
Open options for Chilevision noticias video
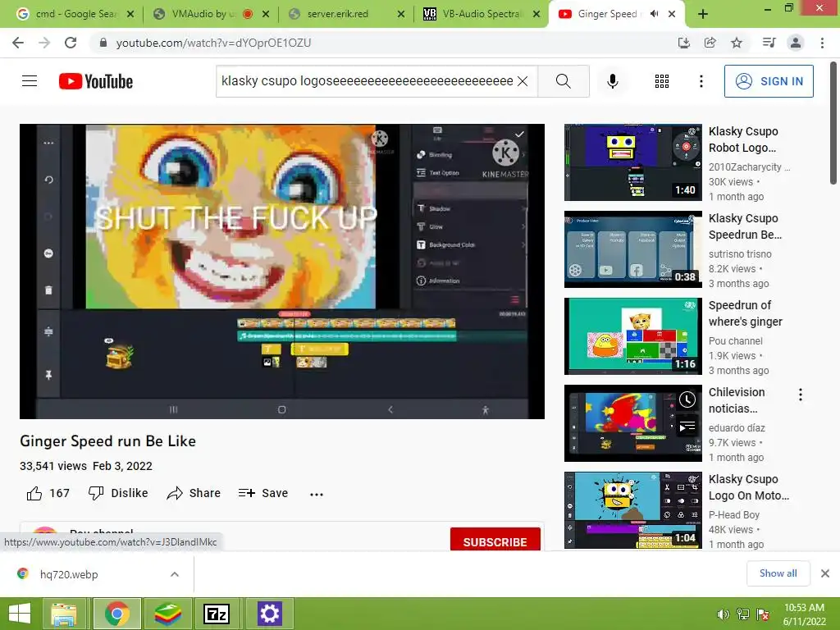coord(801,395)
